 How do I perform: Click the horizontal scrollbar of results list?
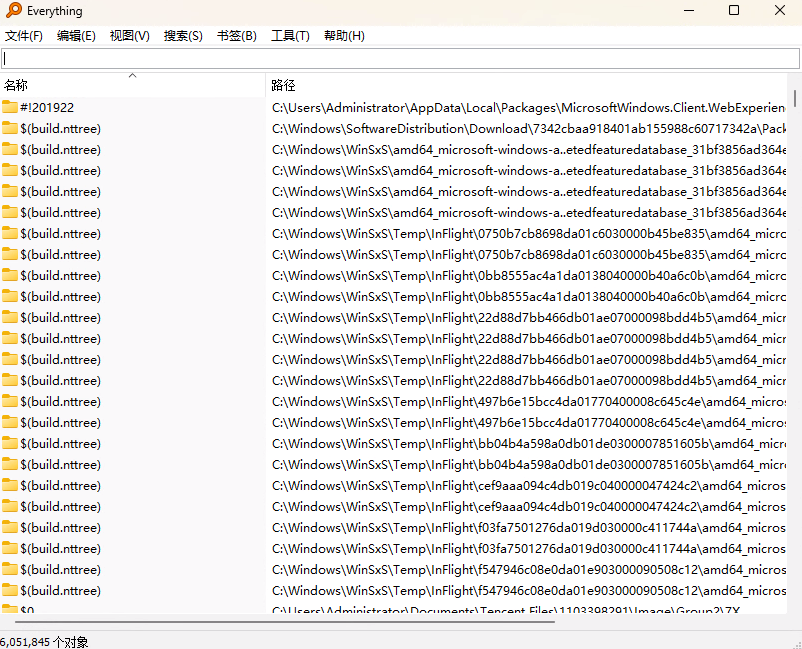point(285,622)
